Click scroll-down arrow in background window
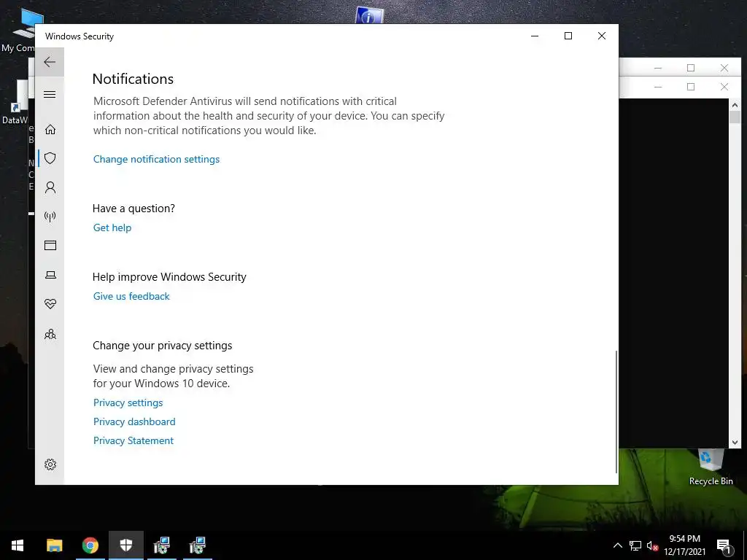This screenshot has width=747, height=560. (735, 443)
